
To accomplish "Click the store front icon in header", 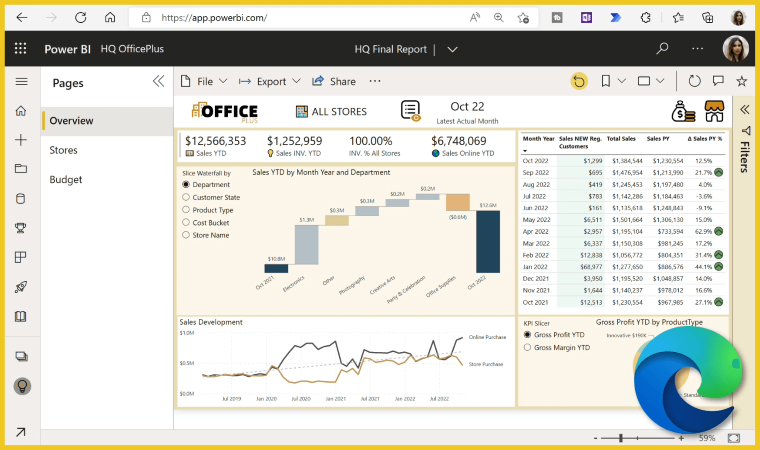I will (x=714, y=111).
